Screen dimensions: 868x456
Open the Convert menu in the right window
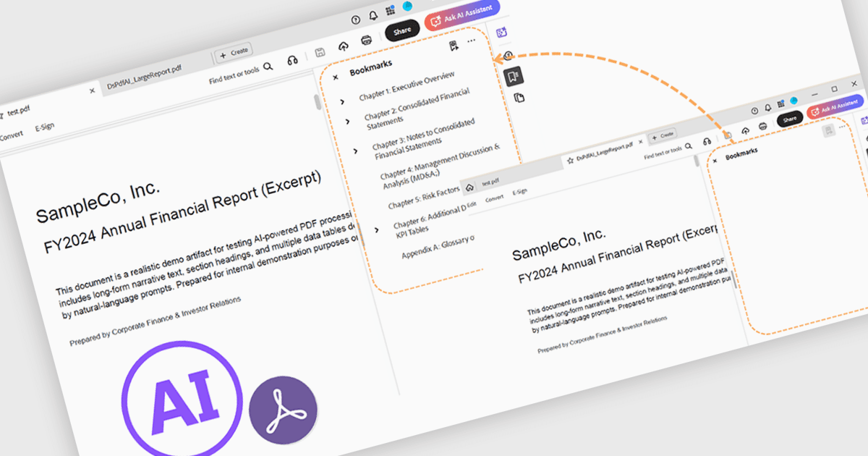tap(494, 198)
